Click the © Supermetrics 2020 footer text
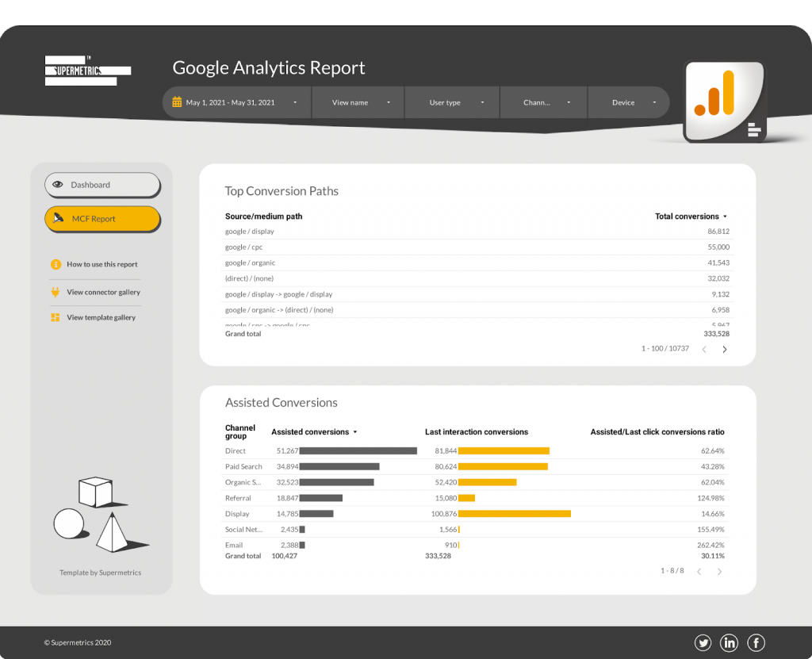 coord(78,643)
